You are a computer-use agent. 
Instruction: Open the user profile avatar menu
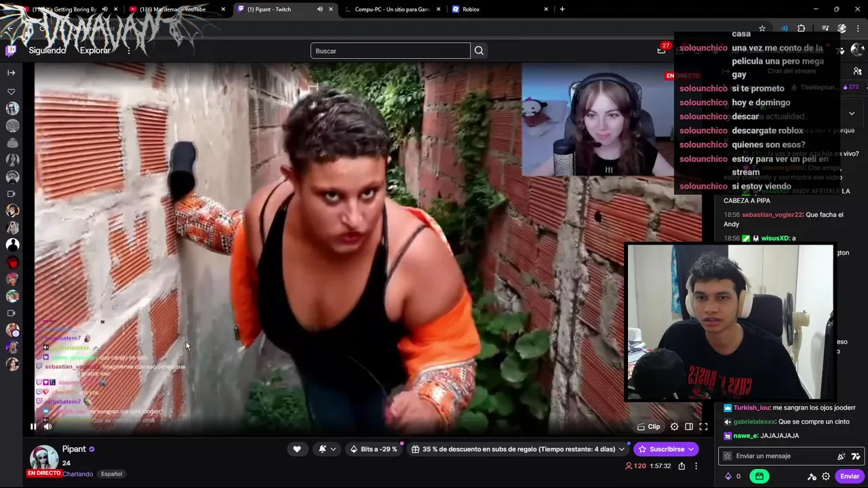[858, 50]
